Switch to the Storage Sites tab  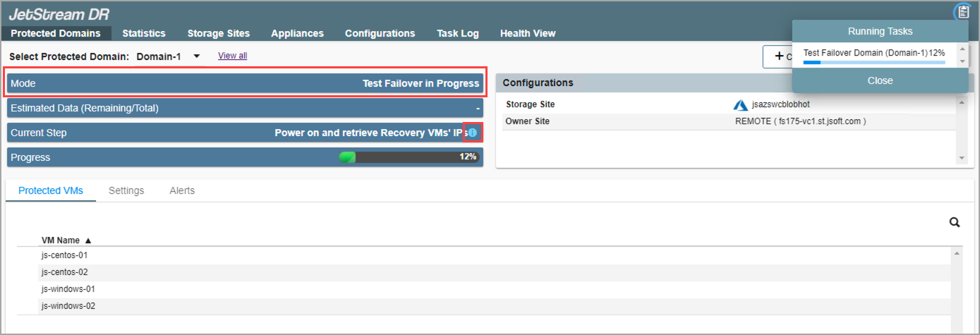click(218, 33)
